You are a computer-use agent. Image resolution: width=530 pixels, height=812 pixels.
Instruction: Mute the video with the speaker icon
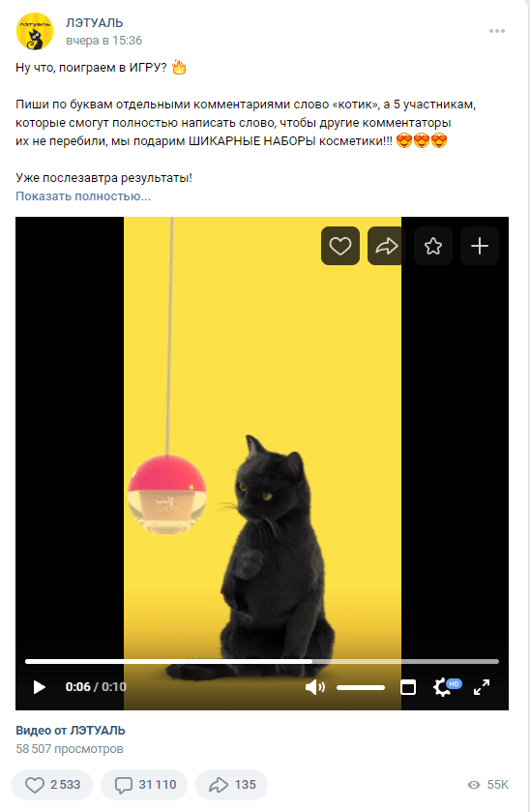point(314,687)
